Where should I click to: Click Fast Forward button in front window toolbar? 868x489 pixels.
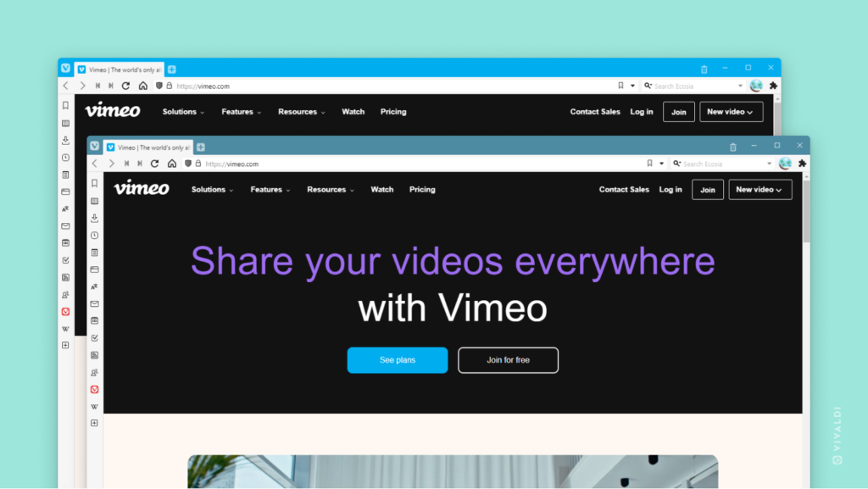140,164
